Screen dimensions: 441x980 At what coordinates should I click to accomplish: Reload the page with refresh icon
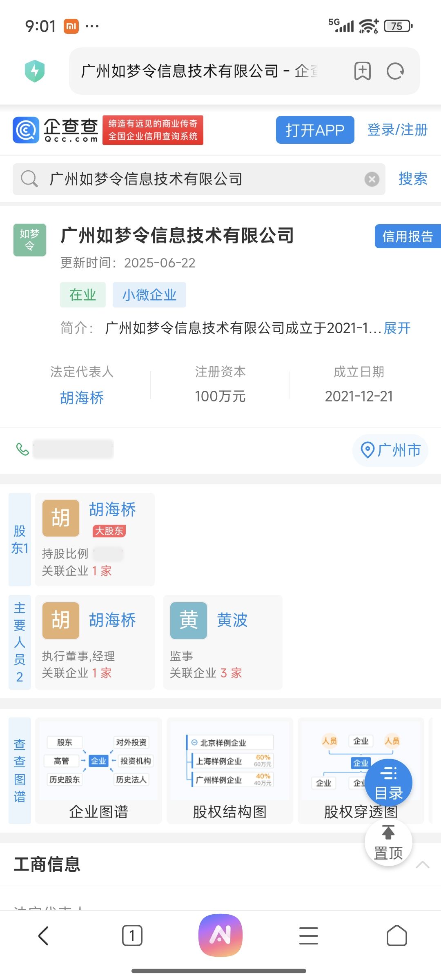tap(395, 71)
